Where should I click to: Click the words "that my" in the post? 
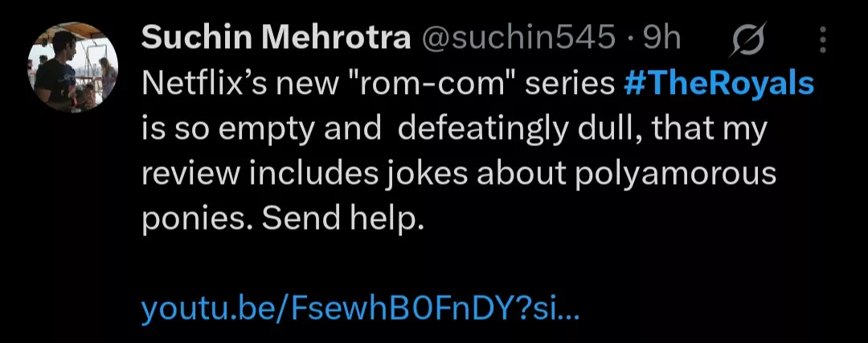pos(703,129)
